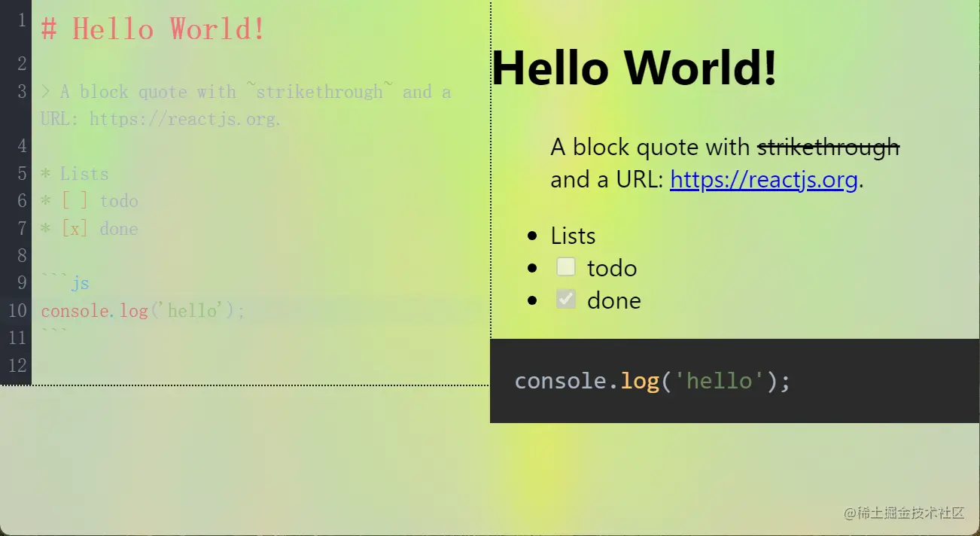Open the https://reactjs.org link in preview

pyautogui.click(x=763, y=180)
